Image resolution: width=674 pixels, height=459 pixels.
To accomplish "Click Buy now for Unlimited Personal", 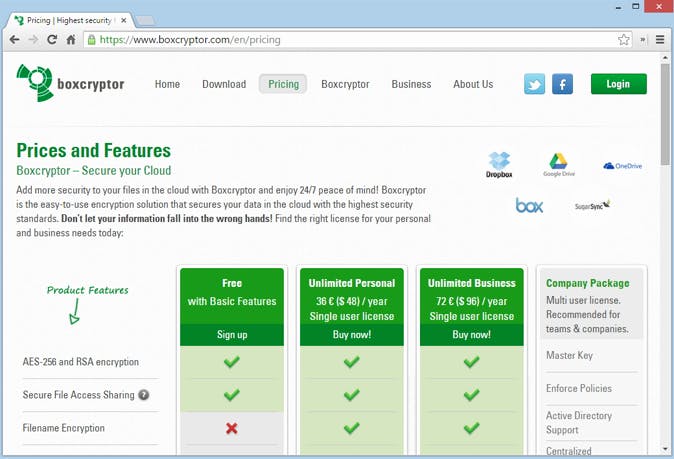I will (352, 335).
